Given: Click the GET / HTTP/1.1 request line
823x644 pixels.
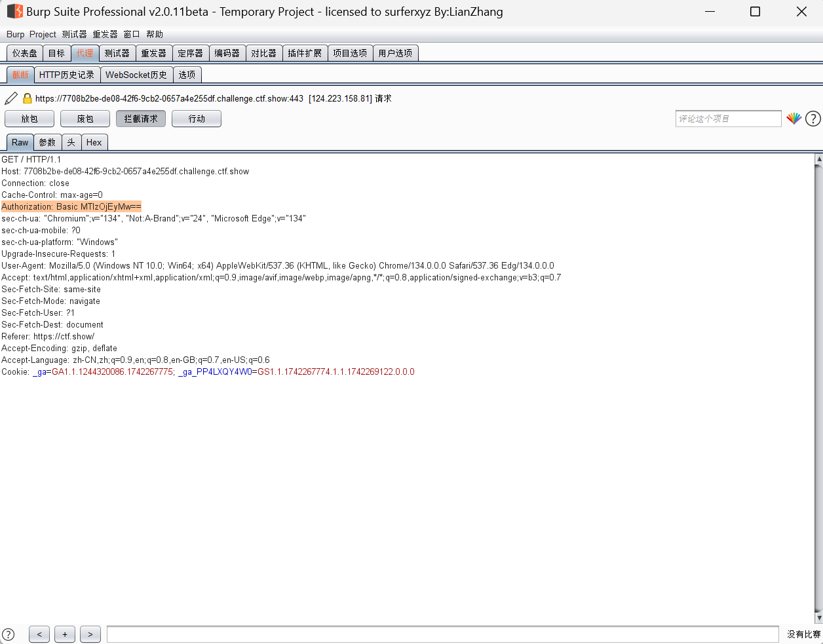Looking at the screenshot, I should 31,159.
